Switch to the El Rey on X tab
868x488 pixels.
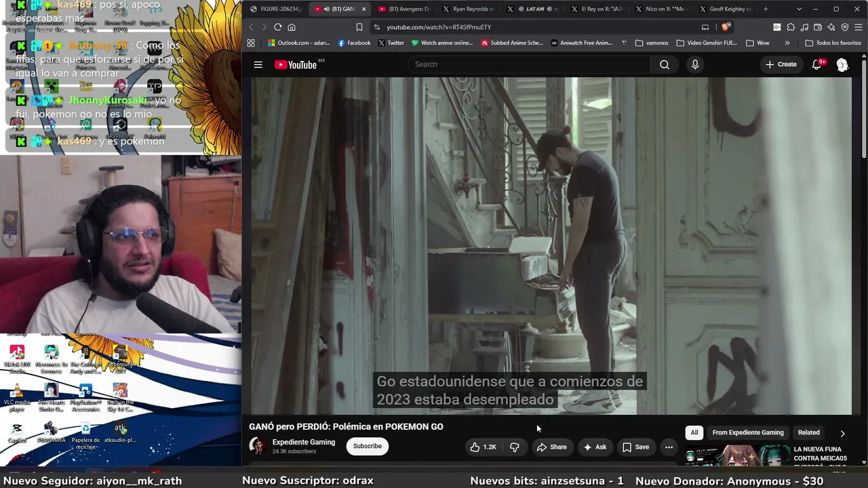point(597,9)
